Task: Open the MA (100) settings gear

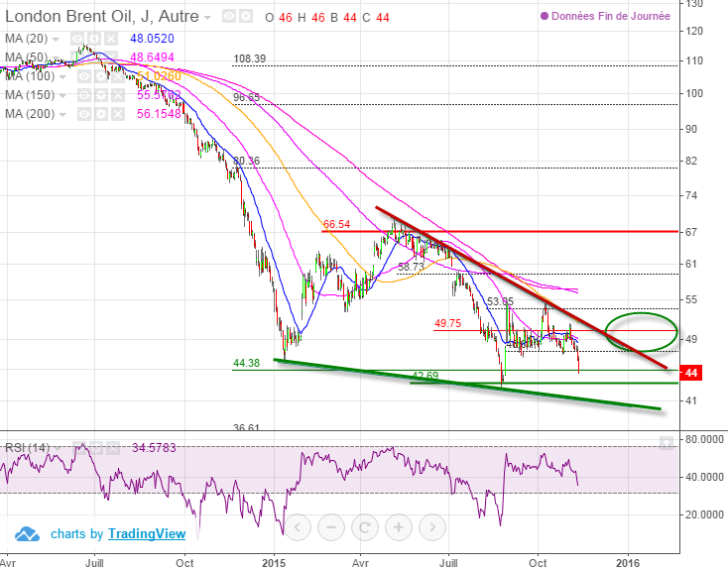Action: pos(102,76)
